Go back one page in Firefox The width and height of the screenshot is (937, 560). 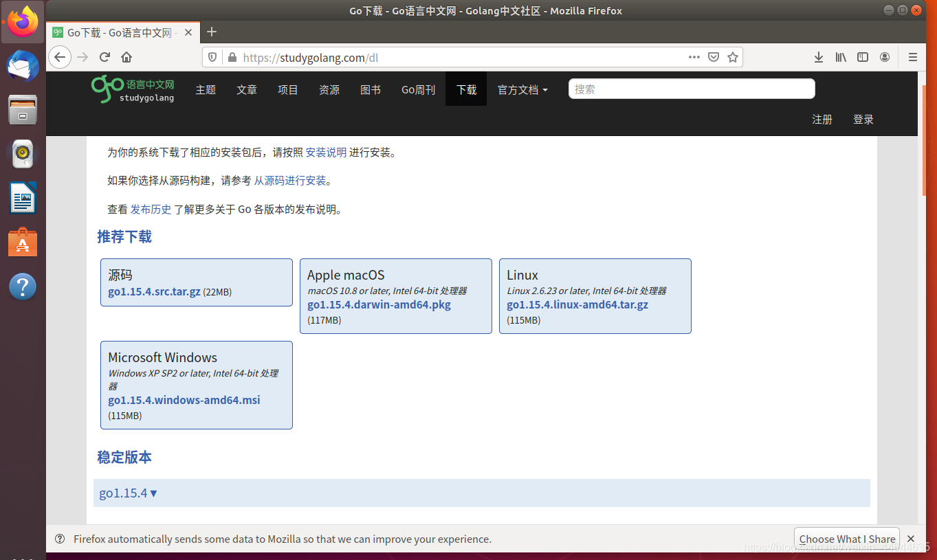pyautogui.click(x=60, y=57)
